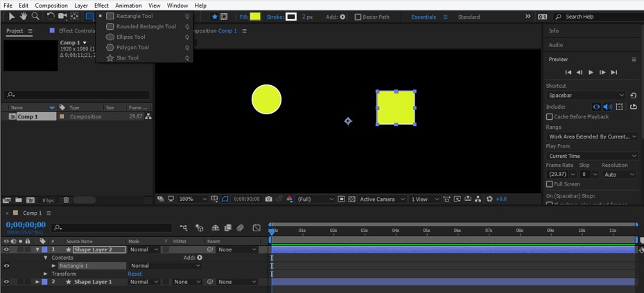The image size is (644, 293).
Task: Check Cache Before Playback option
Action: tap(550, 117)
